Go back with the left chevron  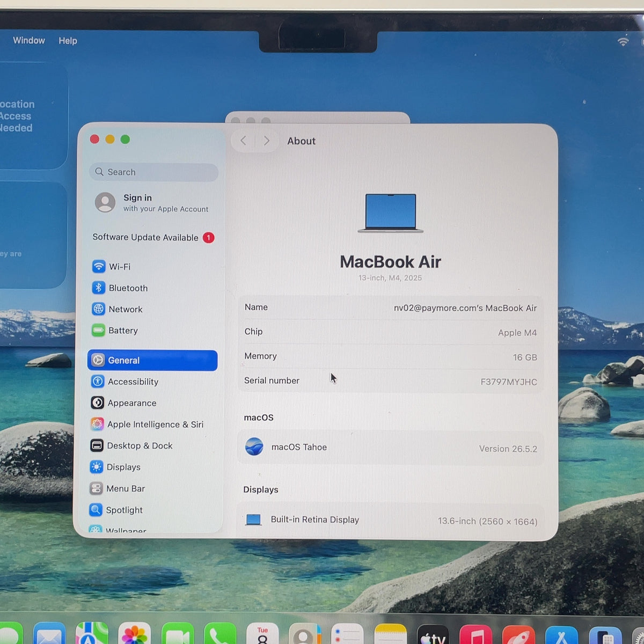[243, 141]
